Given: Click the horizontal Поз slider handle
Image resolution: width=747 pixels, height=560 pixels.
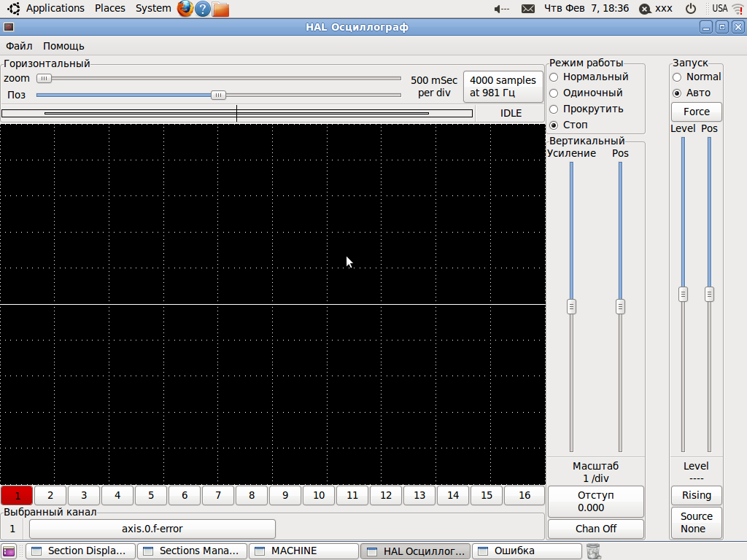Looking at the screenshot, I should click(218, 95).
